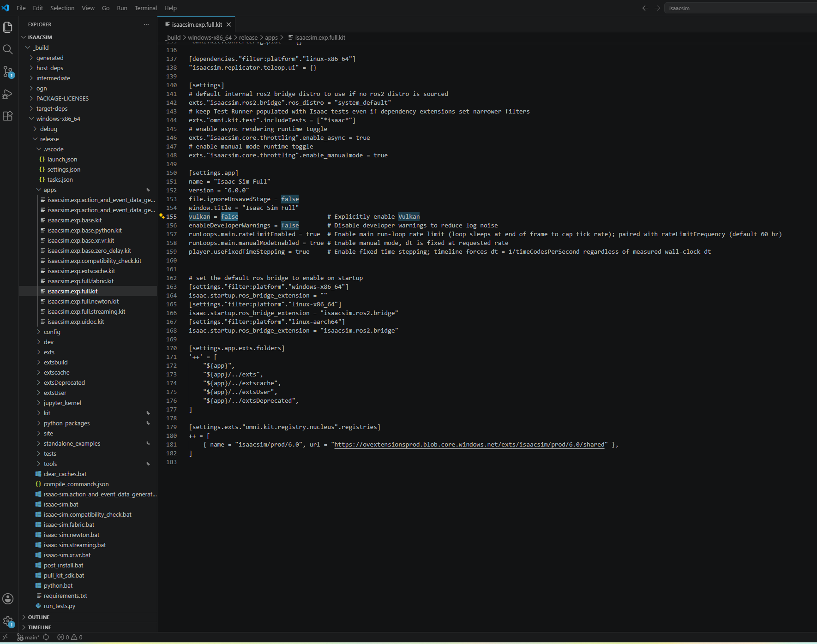This screenshot has height=644, width=817.
Task: Collapse the ISAACSIM root folder
Action: [40, 37]
